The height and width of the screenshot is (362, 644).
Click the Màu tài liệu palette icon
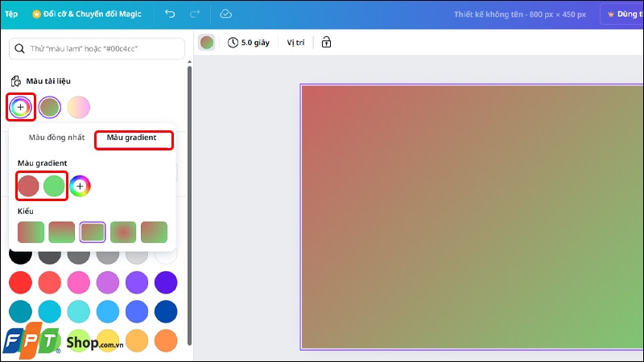(15, 81)
